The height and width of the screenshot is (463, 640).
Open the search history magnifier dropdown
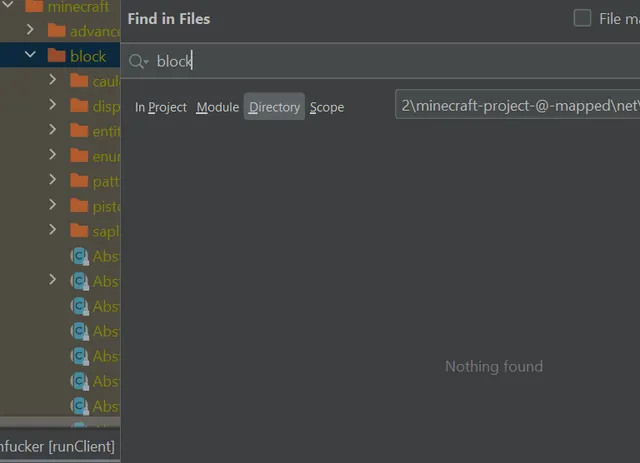[138, 62]
